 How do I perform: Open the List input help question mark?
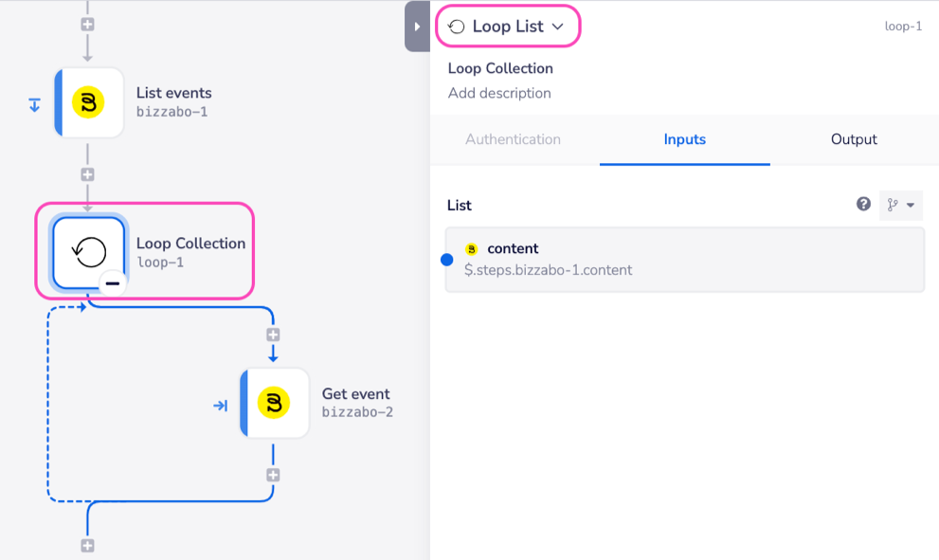(863, 204)
